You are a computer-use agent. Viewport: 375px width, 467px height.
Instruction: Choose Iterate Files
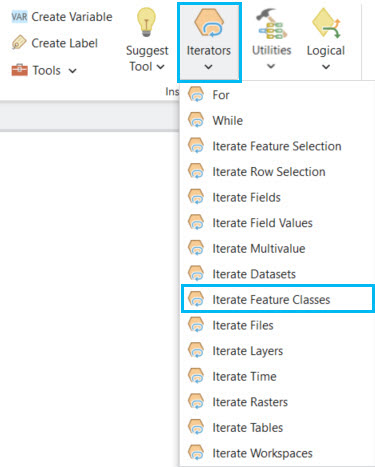click(x=277, y=325)
